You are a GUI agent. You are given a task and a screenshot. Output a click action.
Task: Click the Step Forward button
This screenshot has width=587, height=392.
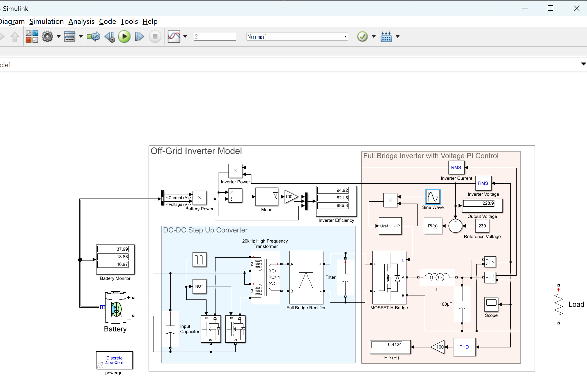click(139, 37)
